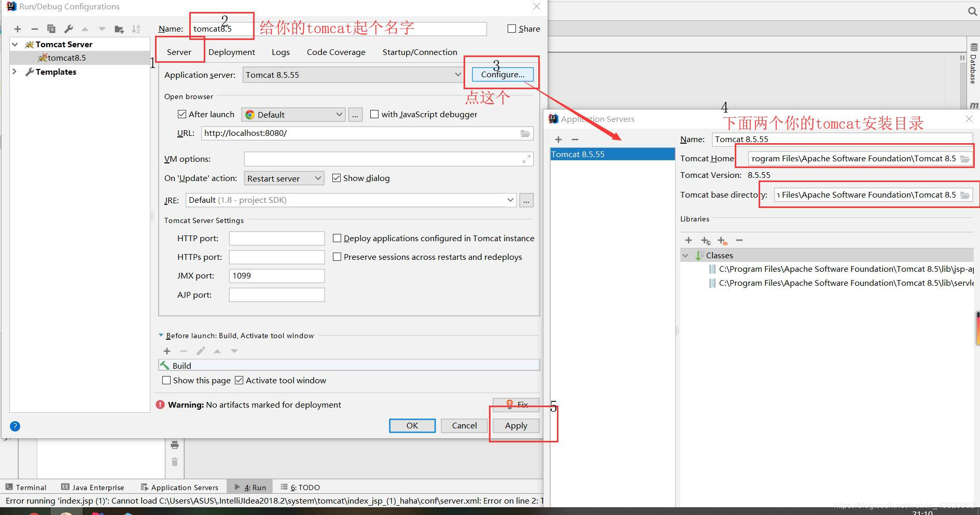Collapse the Tomcat Server tree node
Image resolution: width=980 pixels, height=515 pixels.
tap(15, 45)
